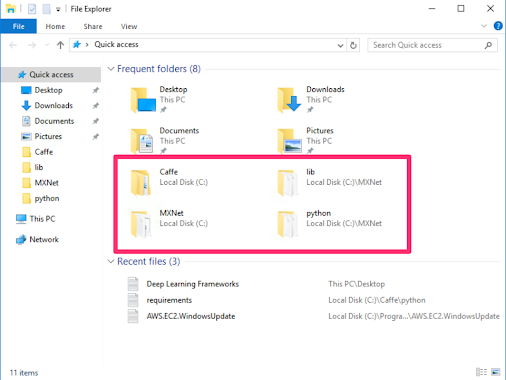
Task: Click the Deep Learning Frameworks file icon
Action: pos(133,284)
